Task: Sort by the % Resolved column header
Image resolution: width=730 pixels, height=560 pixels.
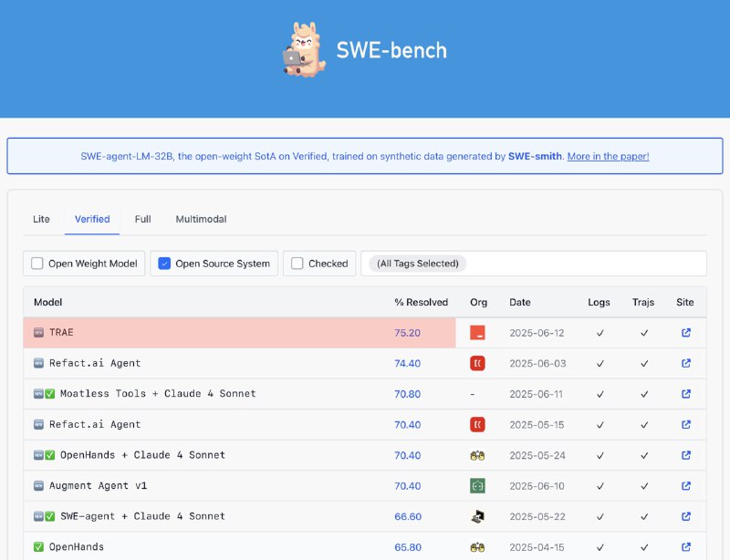Action: [421, 302]
